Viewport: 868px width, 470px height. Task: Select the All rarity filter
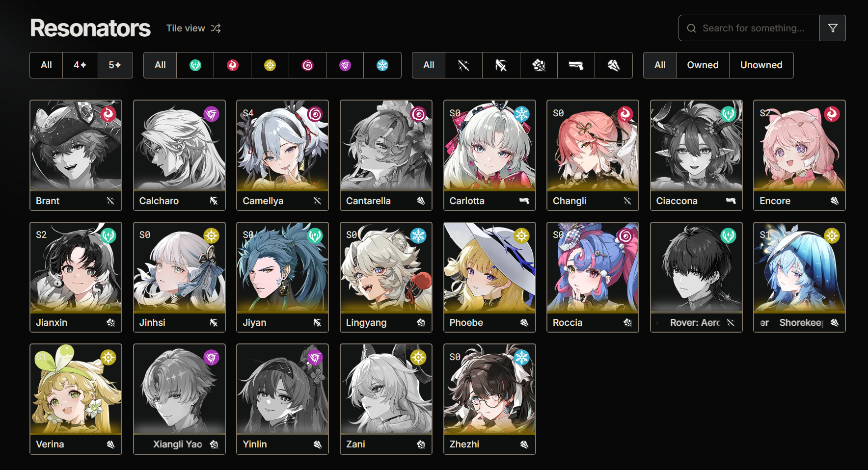point(46,65)
